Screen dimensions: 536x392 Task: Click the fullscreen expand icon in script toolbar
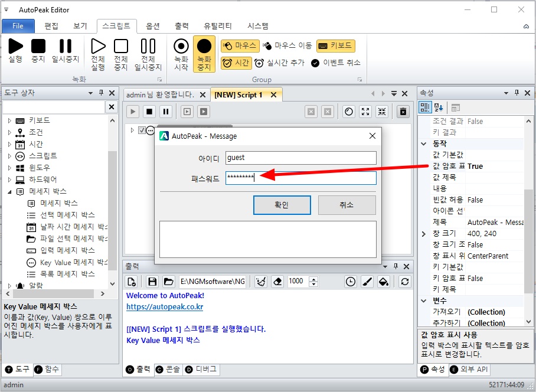tap(365, 112)
